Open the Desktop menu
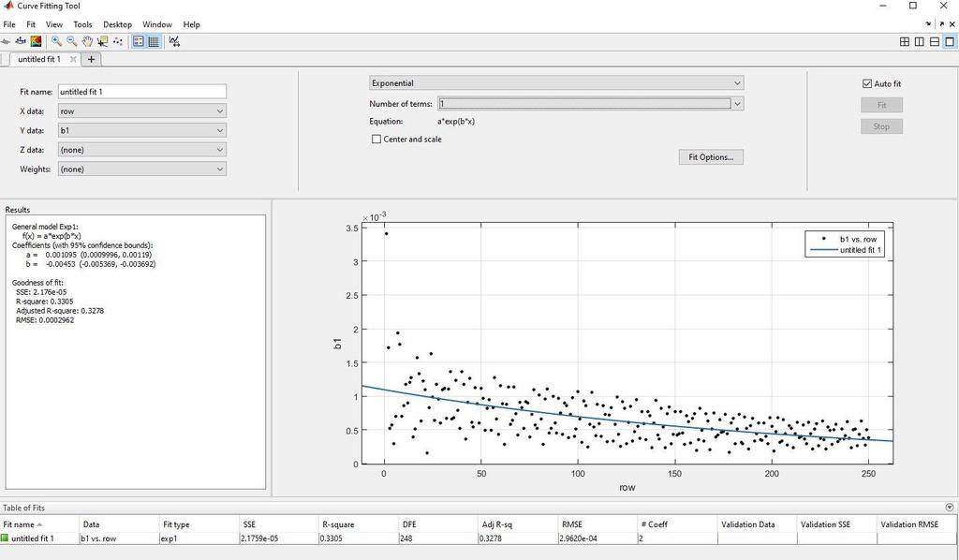This screenshot has width=959, height=560. coord(117,24)
